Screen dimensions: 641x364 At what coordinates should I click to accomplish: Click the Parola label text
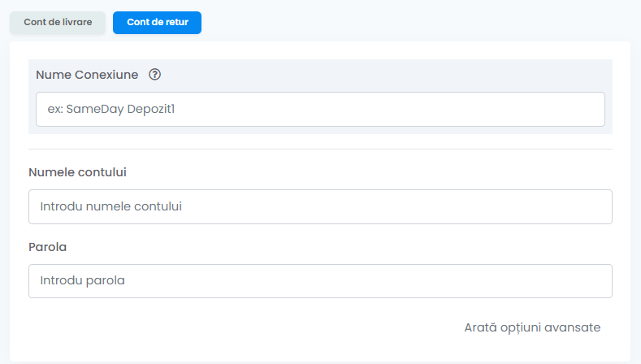click(47, 247)
